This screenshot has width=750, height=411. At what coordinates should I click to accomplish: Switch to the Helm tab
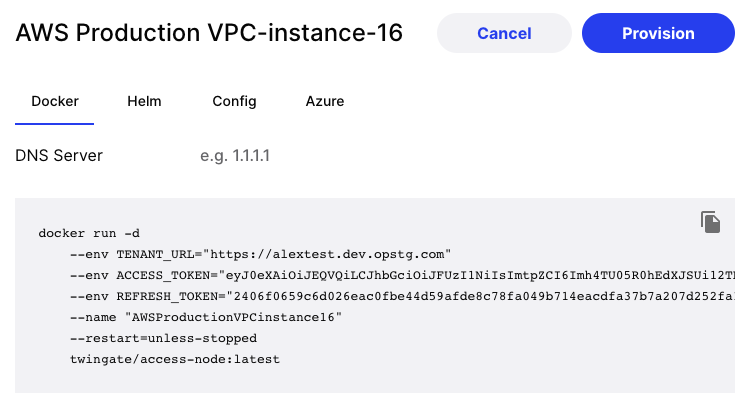tap(144, 101)
